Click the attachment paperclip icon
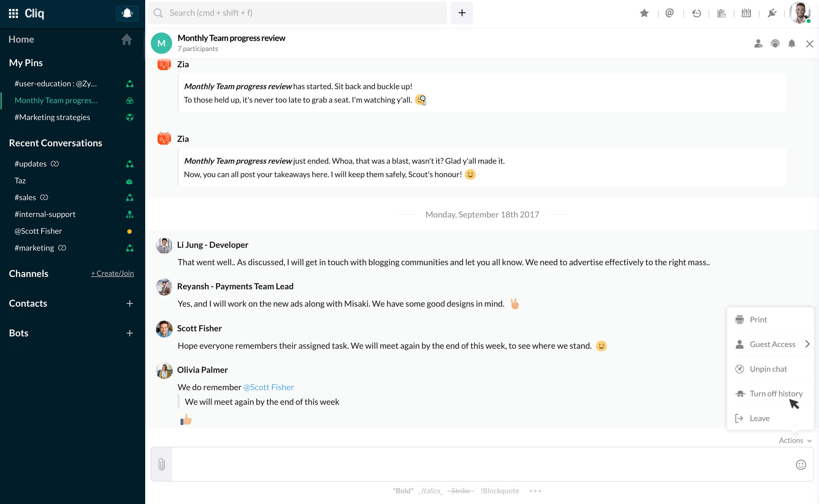Viewport: 819px width, 504px height. click(x=162, y=464)
